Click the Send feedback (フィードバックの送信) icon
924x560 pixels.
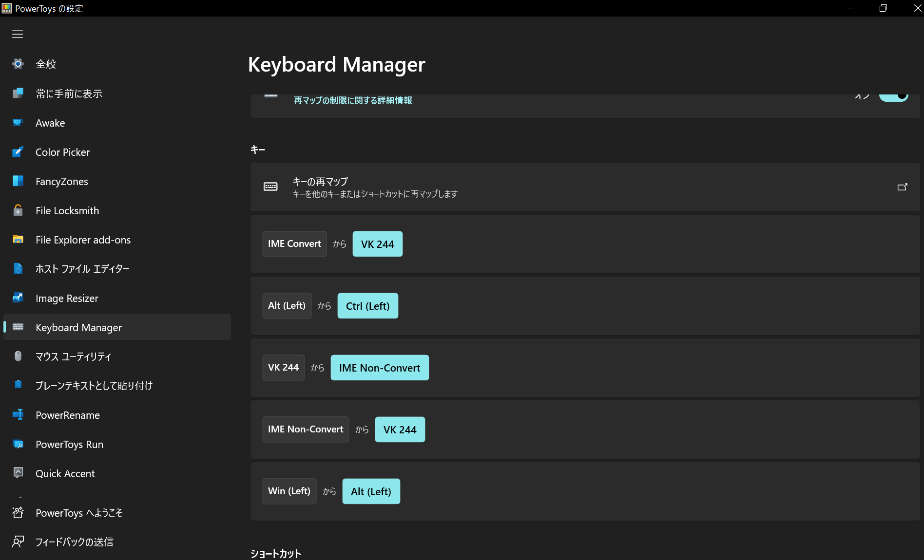coord(18,541)
